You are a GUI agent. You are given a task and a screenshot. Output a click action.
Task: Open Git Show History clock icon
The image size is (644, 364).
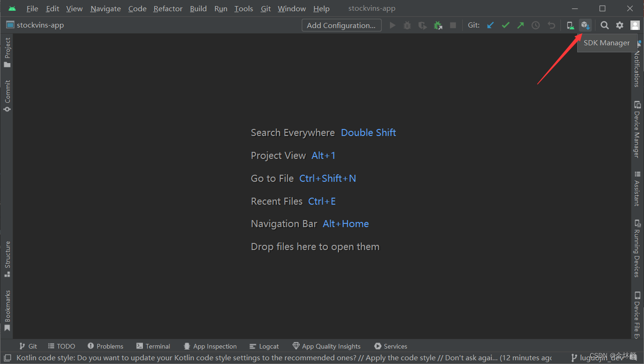536,25
